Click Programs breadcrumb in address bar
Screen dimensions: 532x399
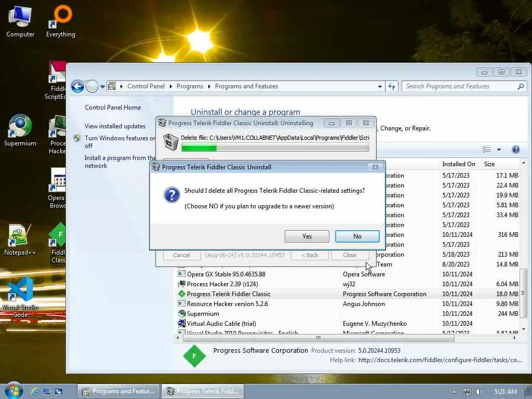point(190,86)
